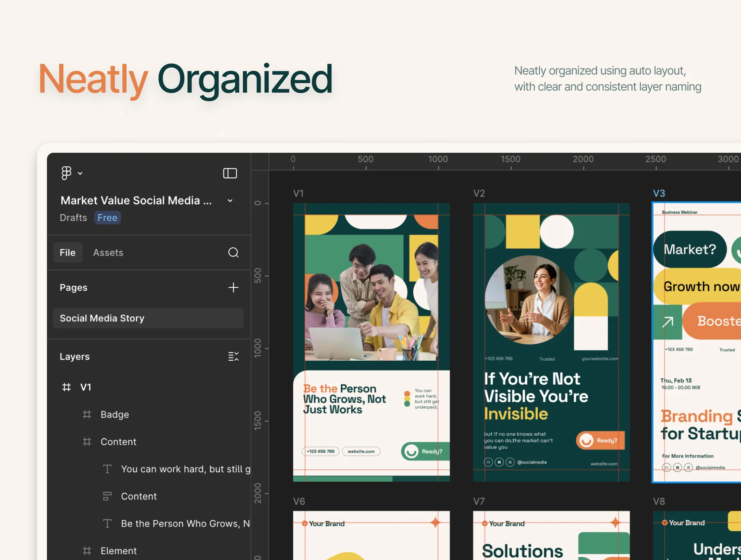741x560 pixels.
Task: Expand the Figma menu chevron
Action: 80,173
